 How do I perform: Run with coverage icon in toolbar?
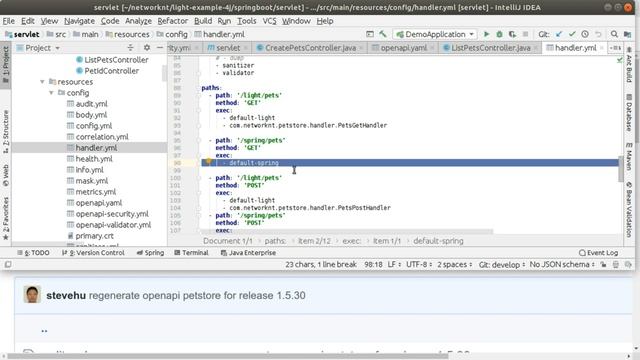pyautogui.click(x=512, y=34)
